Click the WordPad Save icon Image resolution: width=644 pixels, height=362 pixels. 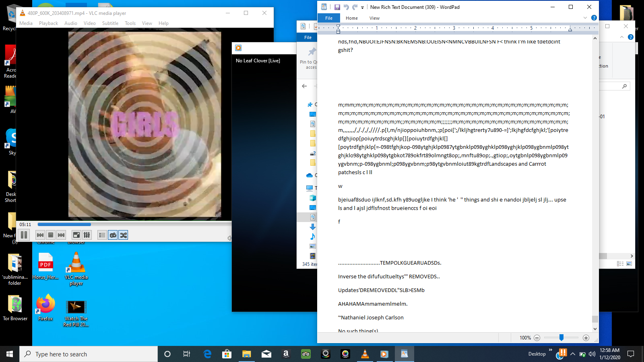tap(337, 7)
